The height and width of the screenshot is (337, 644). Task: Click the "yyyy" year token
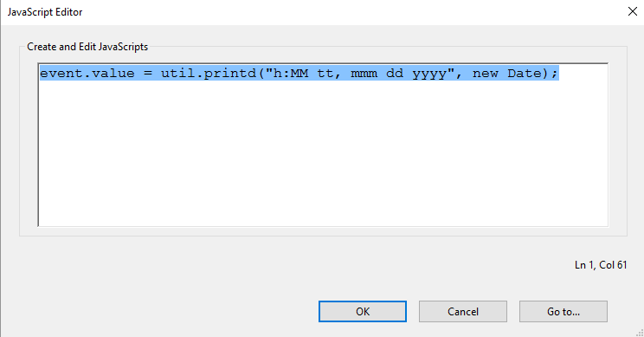(429, 75)
